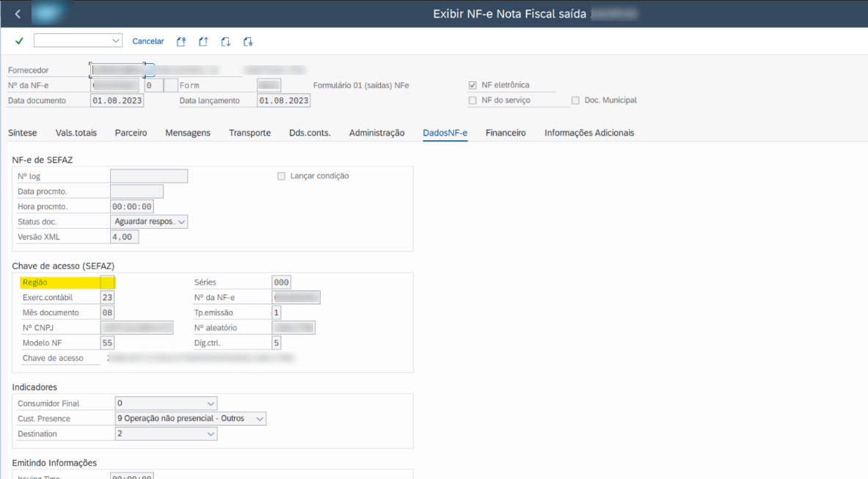Go to first page using toolbar icon
Image resolution: width=868 pixels, height=479 pixels.
(181, 42)
